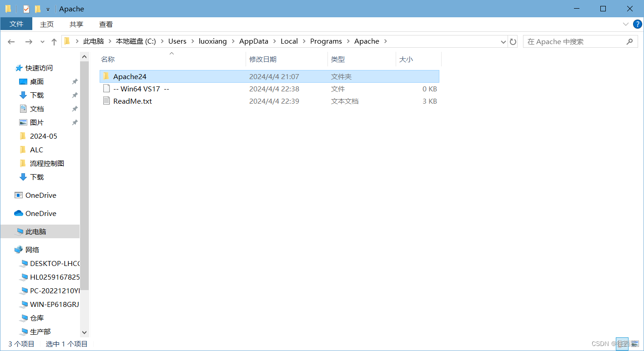
Task: Select the Apache24 folder
Action: coord(269,76)
